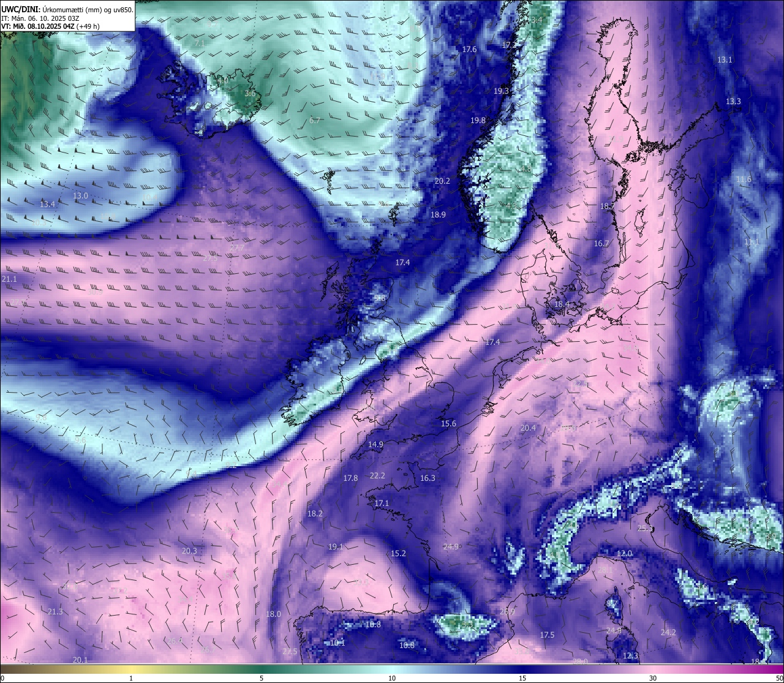Image resolution: width=784 pixels, height=683 pixels.
Task: Click the 26.9 value over southern France
Action: click(507, 611)
